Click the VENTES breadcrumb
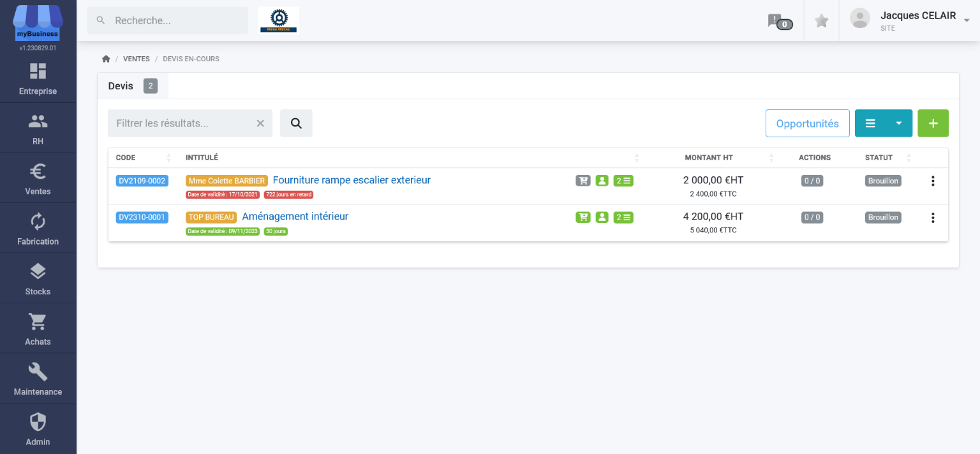Screen dimensions: 980x454 (x=137, y=59)
